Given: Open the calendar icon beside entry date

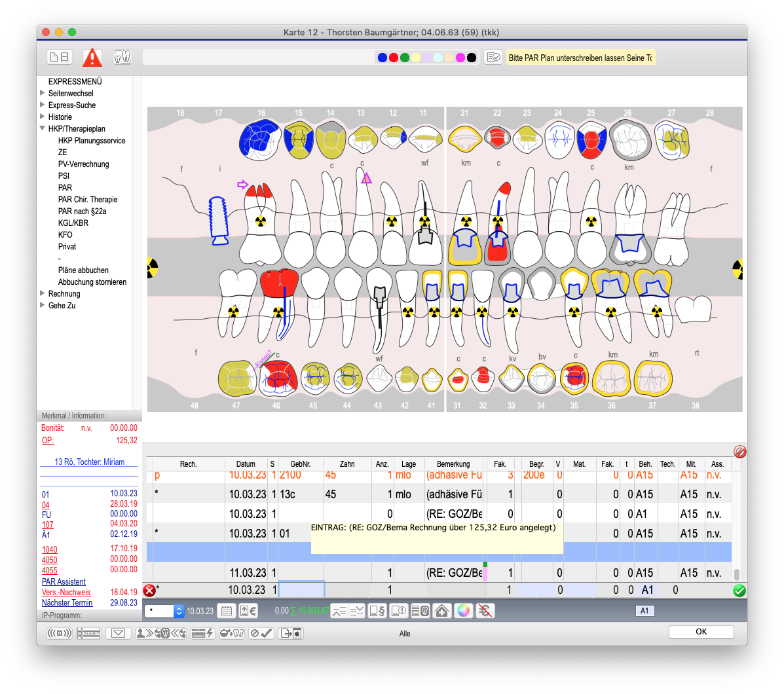Looking at the screenshot, I should pyautogui.click(x=227, y=611).
